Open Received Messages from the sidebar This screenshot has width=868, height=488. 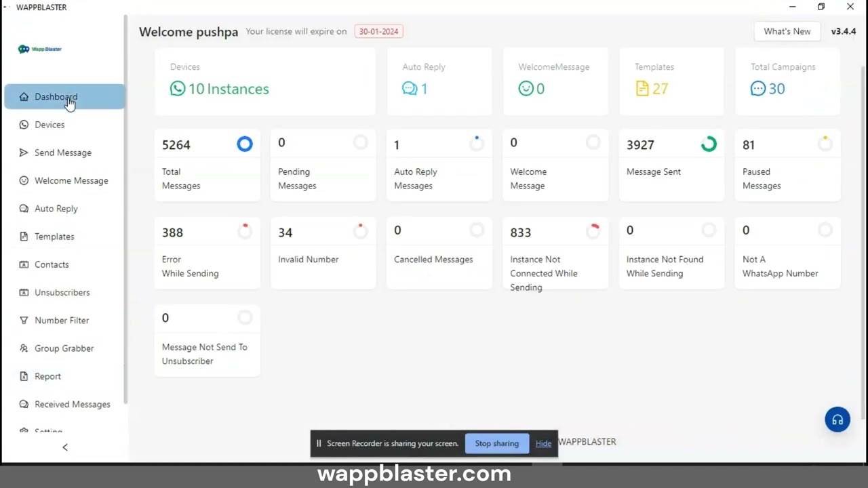[x=65, y=404]
